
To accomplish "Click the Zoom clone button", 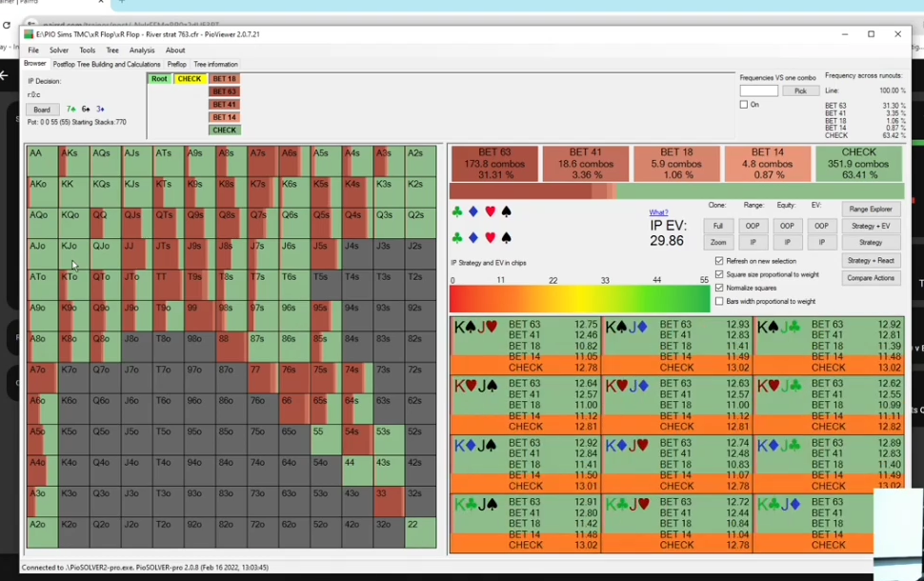I will coord(717,242).
